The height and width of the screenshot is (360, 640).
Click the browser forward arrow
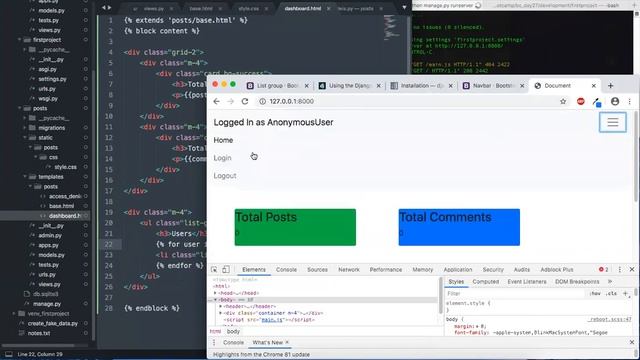pos(231,102)
